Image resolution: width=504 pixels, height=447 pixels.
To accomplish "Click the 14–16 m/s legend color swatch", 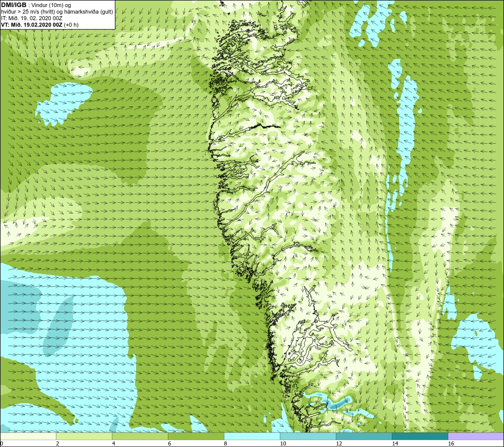I will pos(420,436).
